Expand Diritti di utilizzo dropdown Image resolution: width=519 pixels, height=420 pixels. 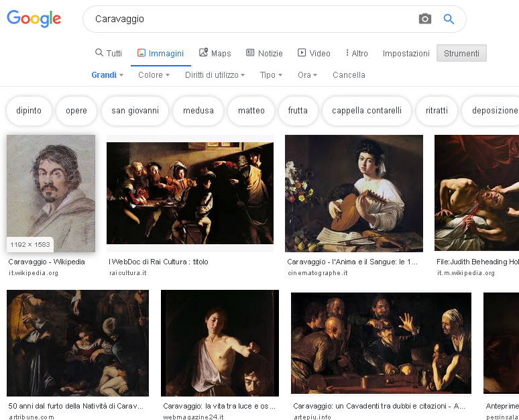pos(215,75)
